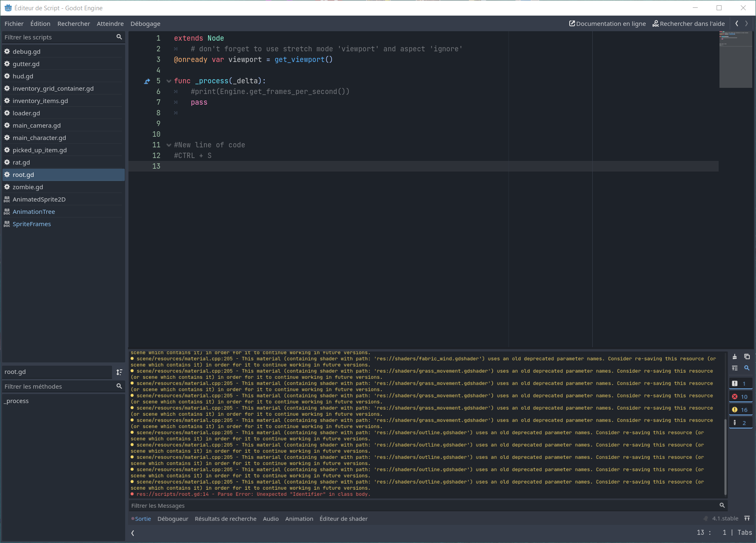This screenshot has height=543, width=756.
Task: Collapse the scripts panel with the left chevron
Action: coord(133,533)
